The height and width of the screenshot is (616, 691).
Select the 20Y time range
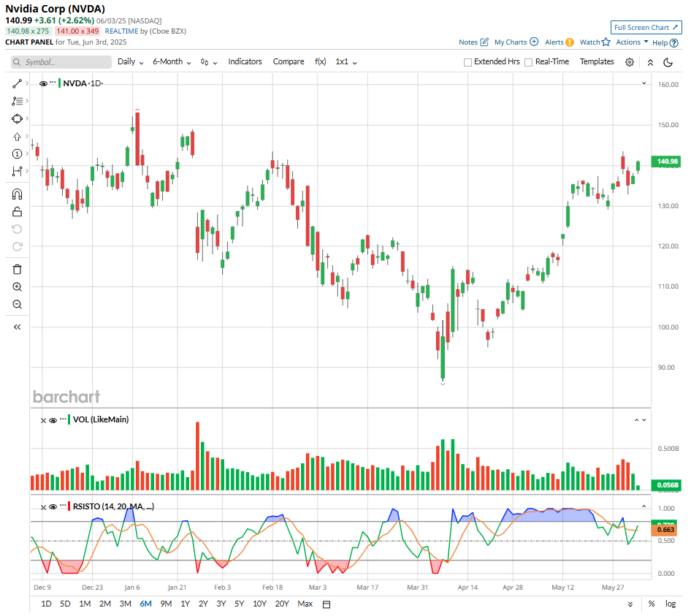pos(282,604)
